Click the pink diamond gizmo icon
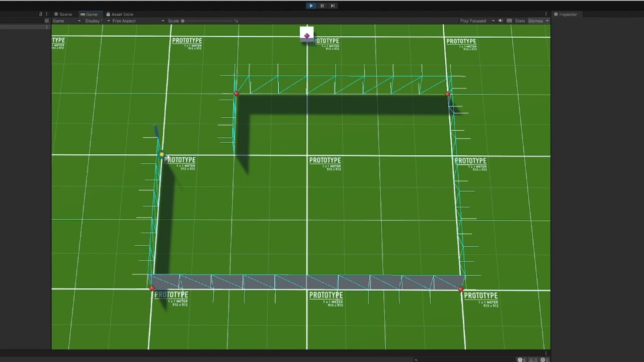The image size is (644, 362). pos(306,35)
